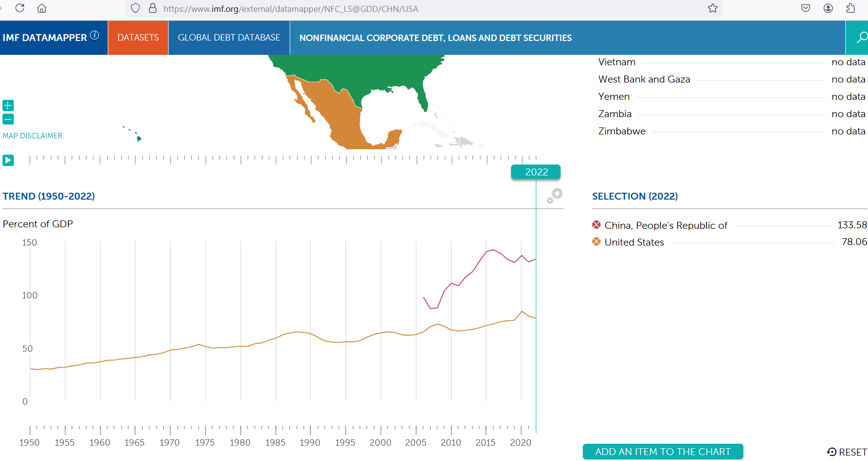Click the SELECTION (2022) heading
The image size is (868, 461).
[635, 196]
